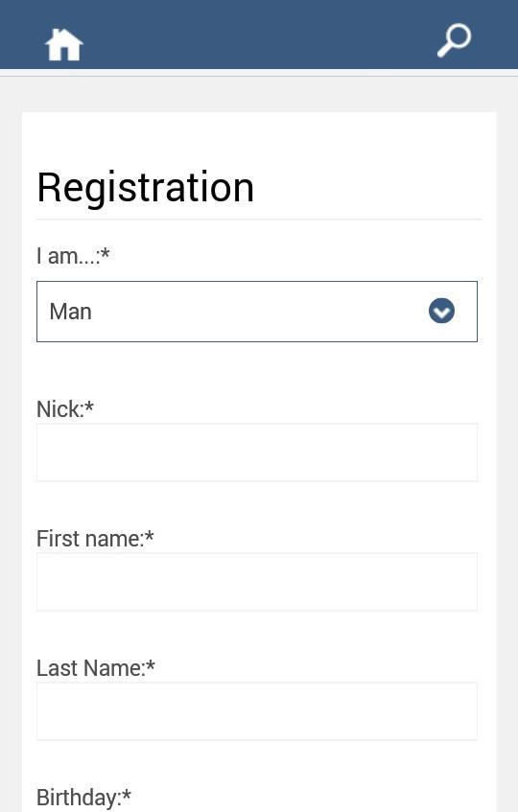Focus the Last Name input field

click(x=257, y=711)
